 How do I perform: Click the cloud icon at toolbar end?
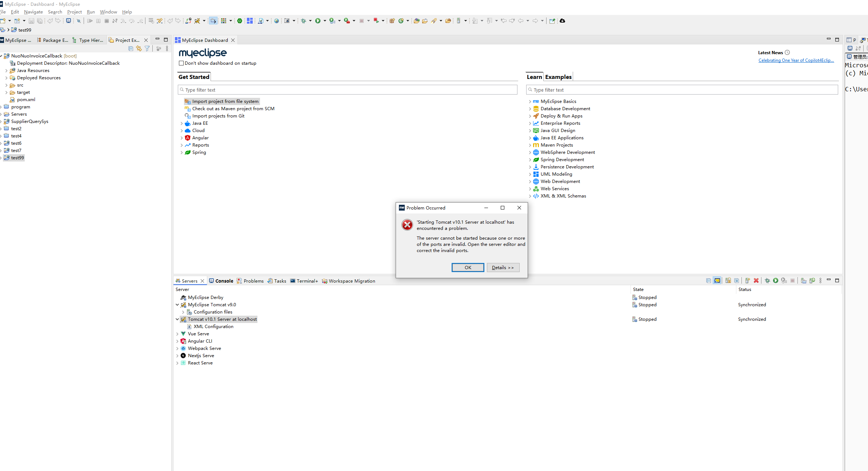(x=563, y=21)
